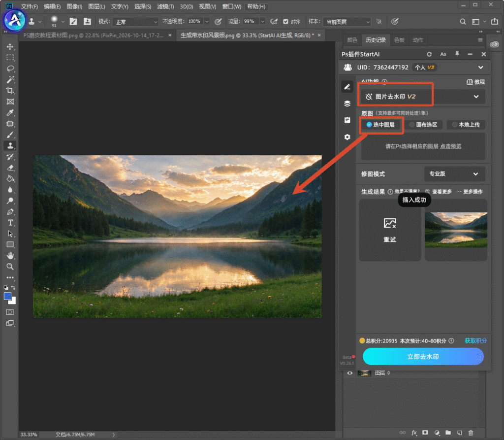Screen dimensions: 504x440
Task: Open the 图片去水印 V2 function dropdown
Action: [x=423, y=97]
